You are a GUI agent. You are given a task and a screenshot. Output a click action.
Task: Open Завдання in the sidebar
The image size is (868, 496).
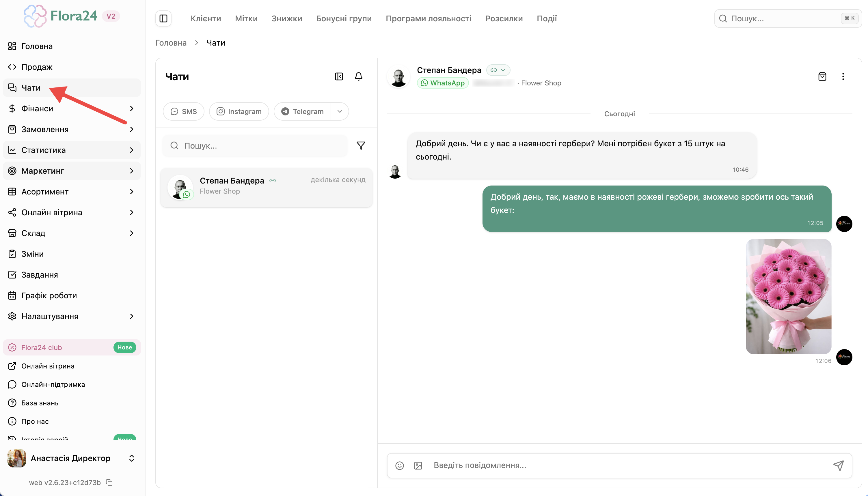pyautogui.click(x=72, y=275)
